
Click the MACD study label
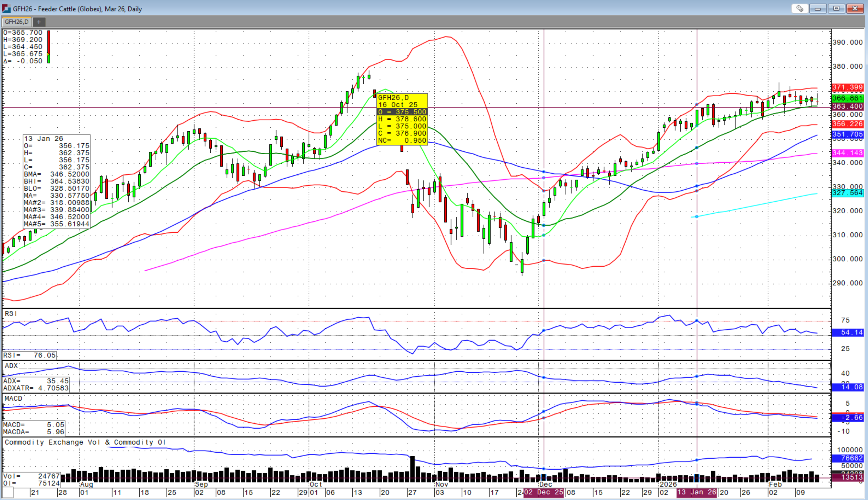tap(13, 398)
